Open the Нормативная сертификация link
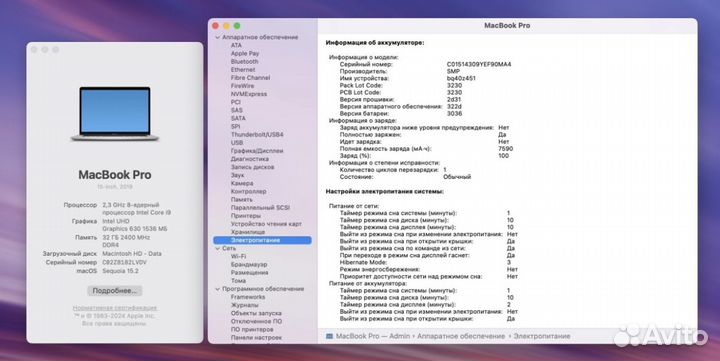Screen dimensions: 720x361 (x=115, y=308)
